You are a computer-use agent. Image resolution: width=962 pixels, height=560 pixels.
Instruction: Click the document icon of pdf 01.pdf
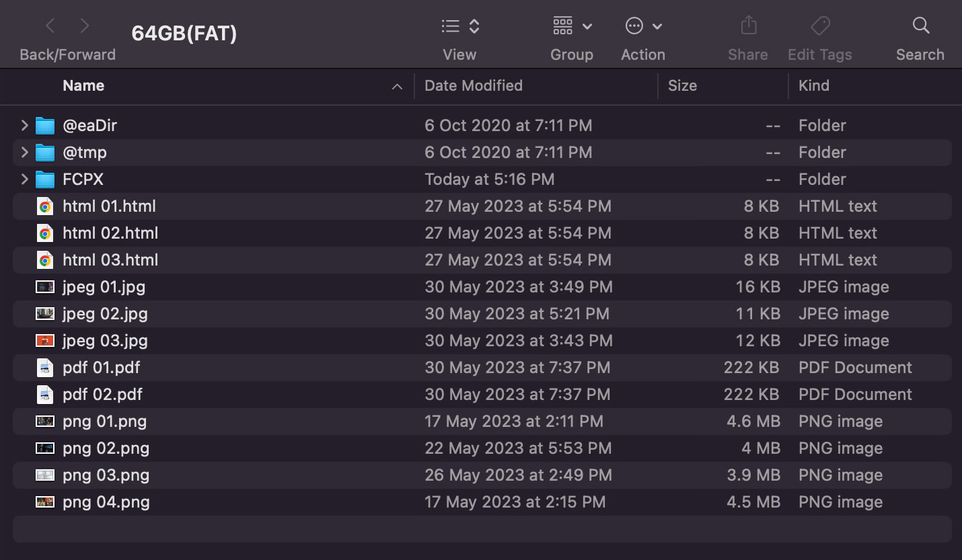[x=45, y=368]
